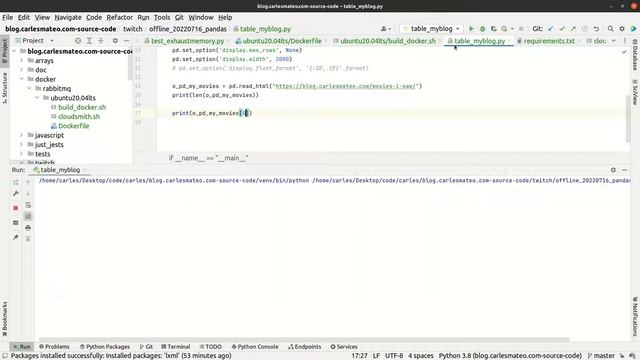Open the Services tool window
640x360 pixels.
[344, 347]
